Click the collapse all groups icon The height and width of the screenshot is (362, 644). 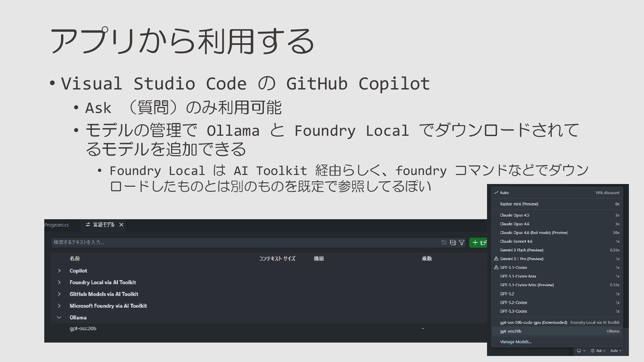pos(453,242)
